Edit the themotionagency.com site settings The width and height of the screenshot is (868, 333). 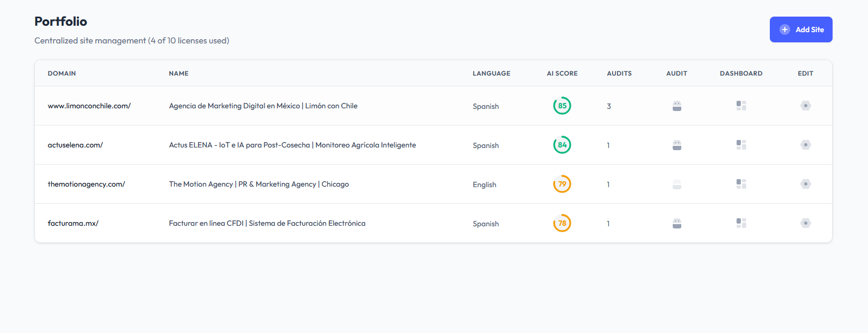806,184
